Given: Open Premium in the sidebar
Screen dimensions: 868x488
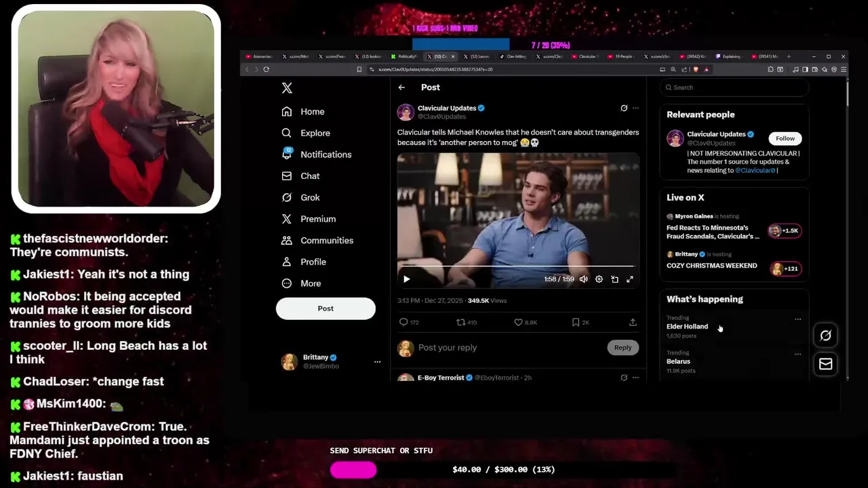Looking at the screenshot, I should tap(309, 219).
